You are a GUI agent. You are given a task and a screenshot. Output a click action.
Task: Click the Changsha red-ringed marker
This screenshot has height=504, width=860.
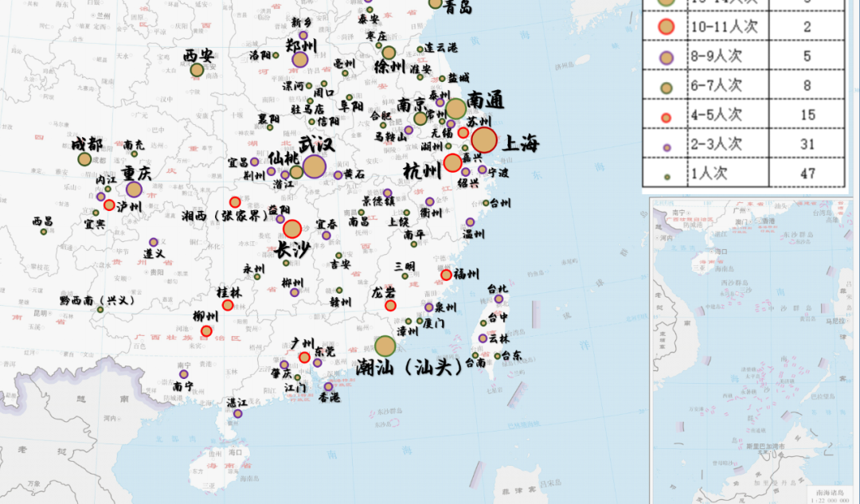pos(292,229)
